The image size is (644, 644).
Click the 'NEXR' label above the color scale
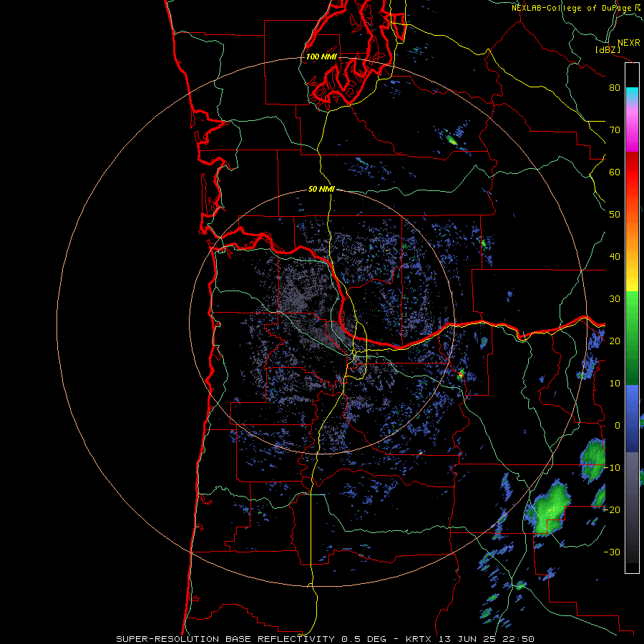(x=628, y=43)
